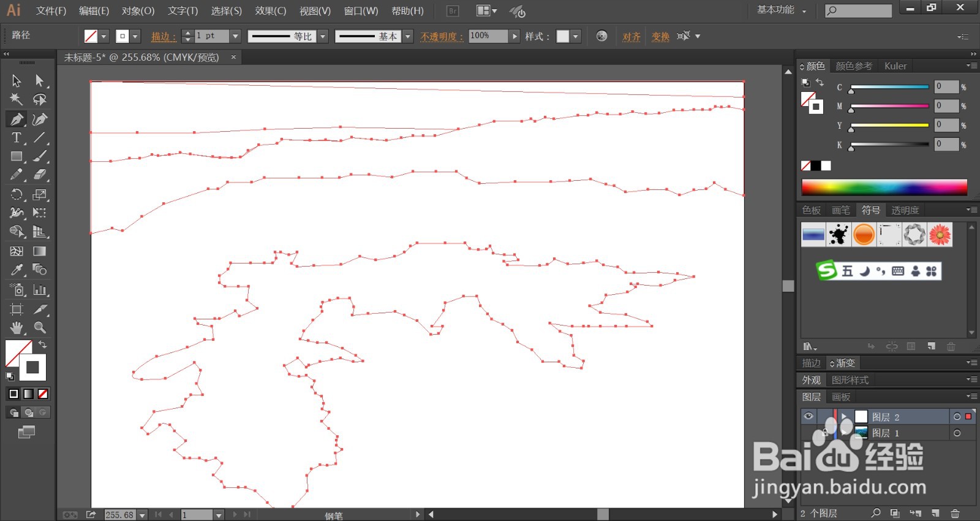Open the 文件(F) menu
The height and width of the screenshot is (521, 980).
click(51, 11)
